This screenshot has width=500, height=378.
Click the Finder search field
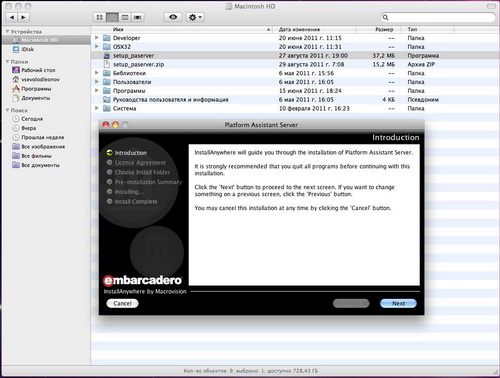point(438,17)
